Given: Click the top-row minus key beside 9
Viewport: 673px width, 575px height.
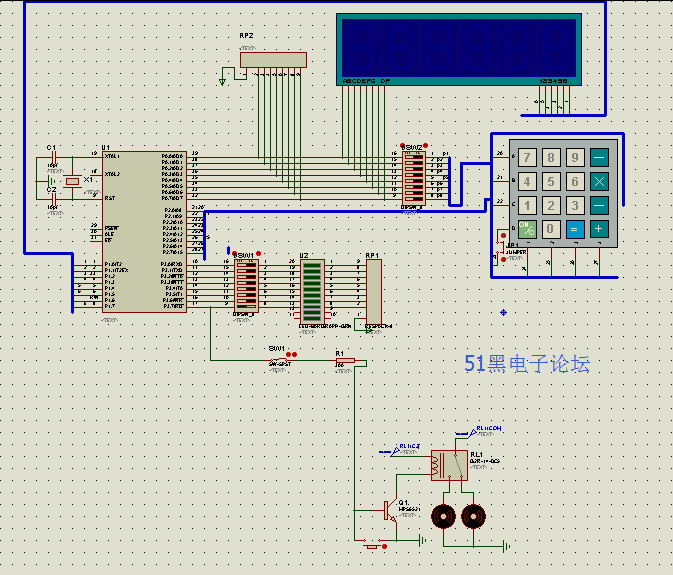Looking at the screenshot, I should click(599, 157).
